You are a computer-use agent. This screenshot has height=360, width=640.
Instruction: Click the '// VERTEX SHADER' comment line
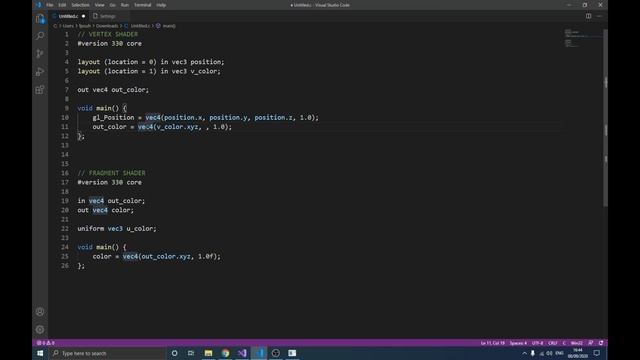click(108, 34)
